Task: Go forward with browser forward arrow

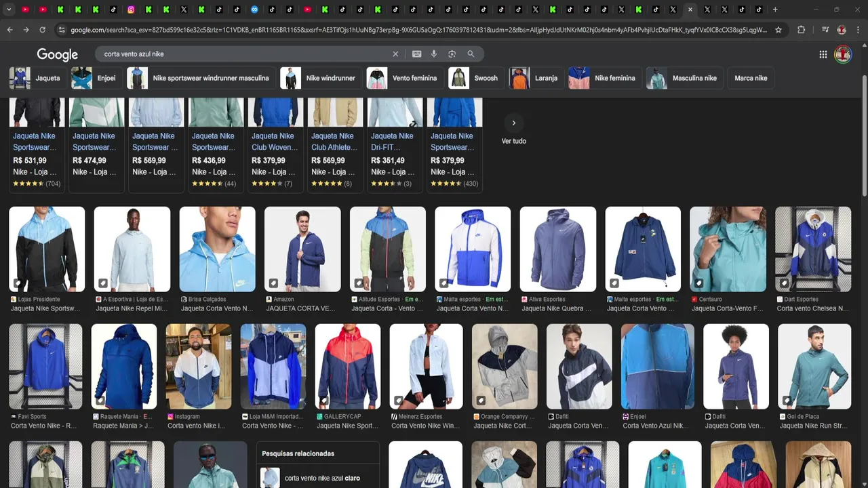Action: tap(26, 30)
